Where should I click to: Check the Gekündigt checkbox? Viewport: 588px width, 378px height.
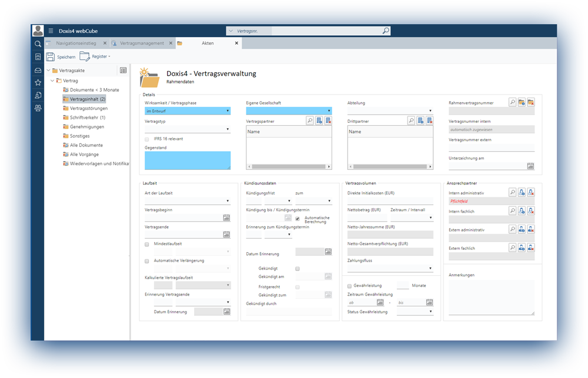pyautogui.click(x=298, y=269)
